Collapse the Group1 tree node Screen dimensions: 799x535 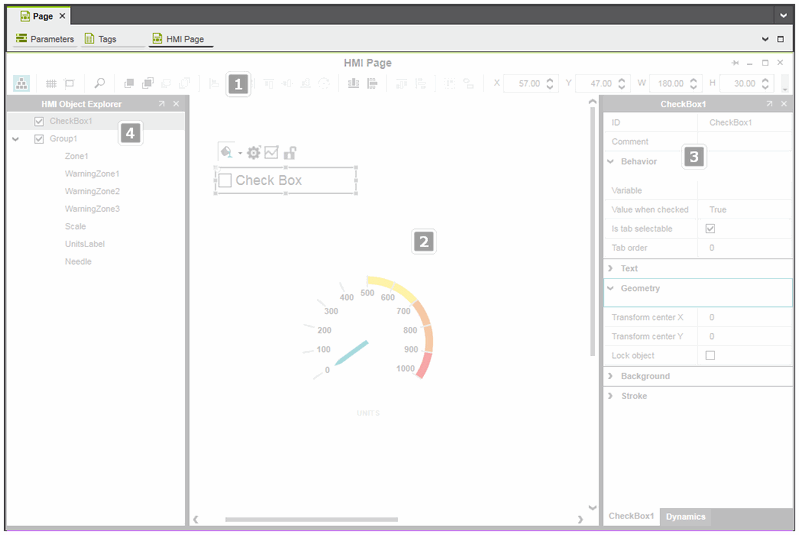15,139
